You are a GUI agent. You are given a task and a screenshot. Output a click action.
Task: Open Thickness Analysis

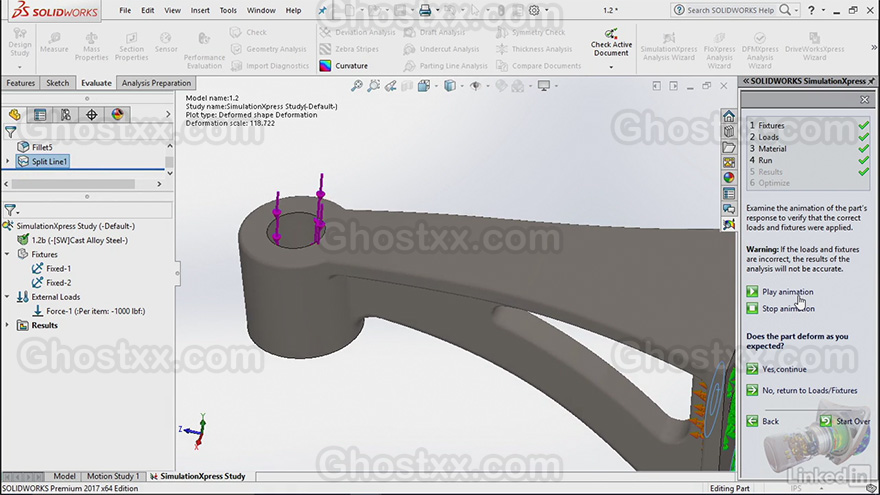click(534, 49)
